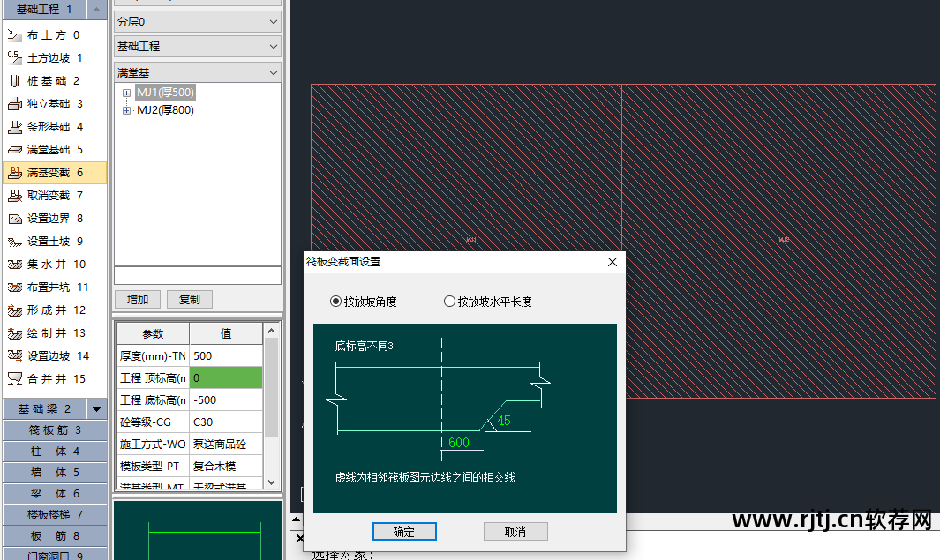Choose the 按放坡水平长度 radio option

449,302
